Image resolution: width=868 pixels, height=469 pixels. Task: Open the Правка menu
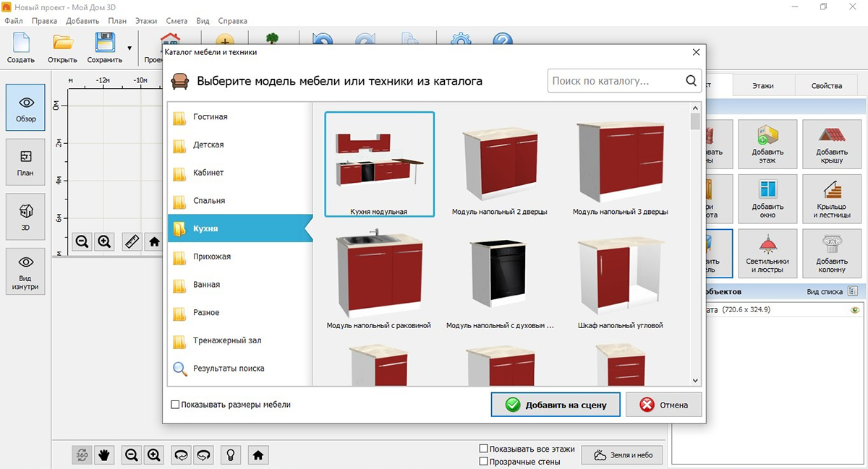(45, 21)
